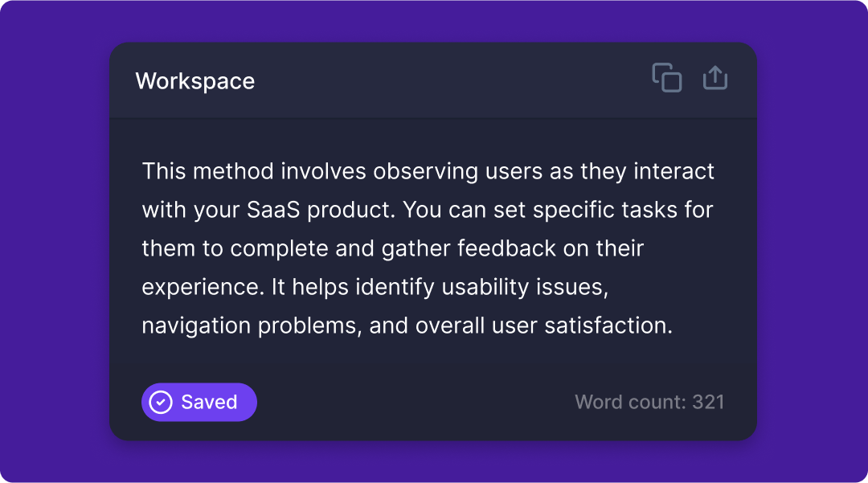Image resolution: width=868 pixels, height=483 pixels.
Task: Click the Saved status pill's text label
Action: pyautogui.click(x=209, y=402)
